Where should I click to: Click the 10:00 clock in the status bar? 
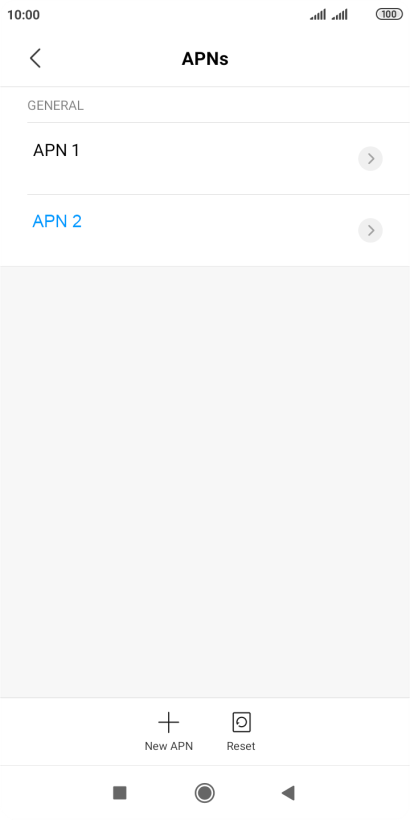click(24, 15)
